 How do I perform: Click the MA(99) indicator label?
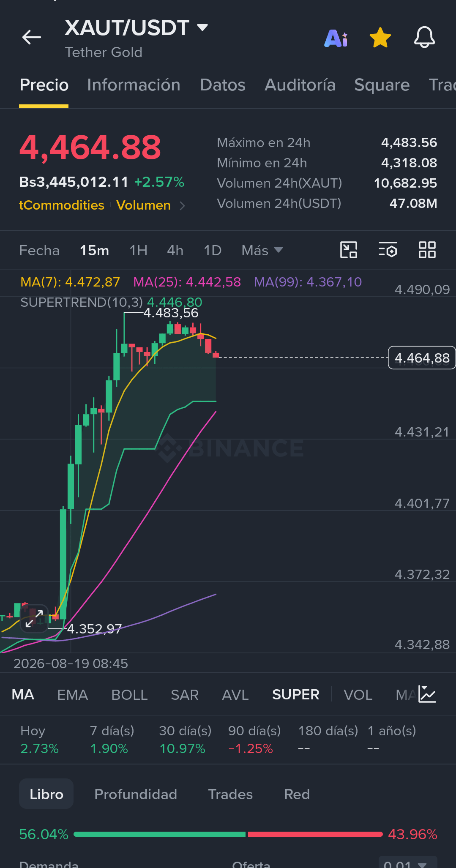click(x=308, y=282)
